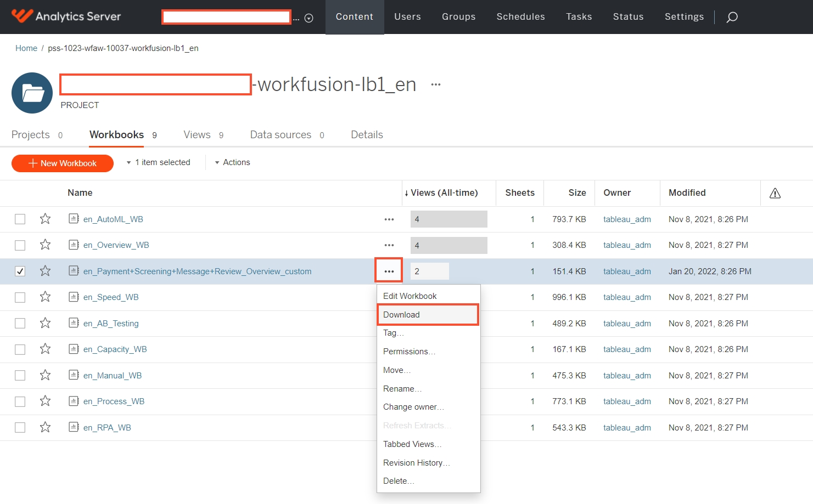Click the workbook icon beside en_AB_Testing

coord(74,322)
